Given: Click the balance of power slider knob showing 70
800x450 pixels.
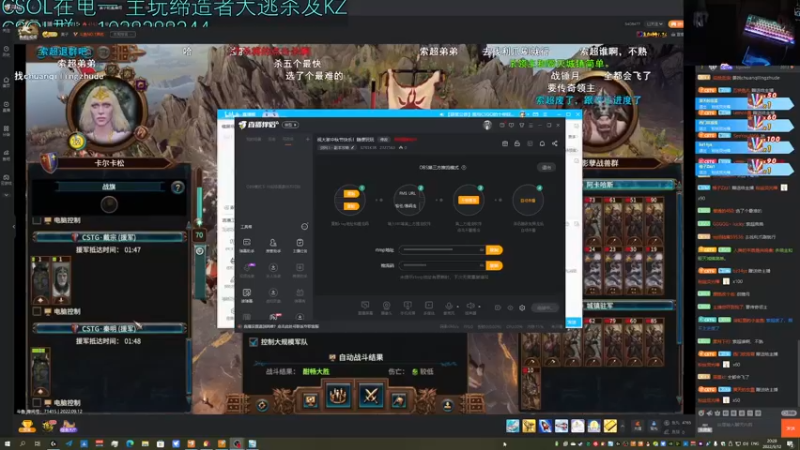Looking at the screenshot, I should coord(199,235).
